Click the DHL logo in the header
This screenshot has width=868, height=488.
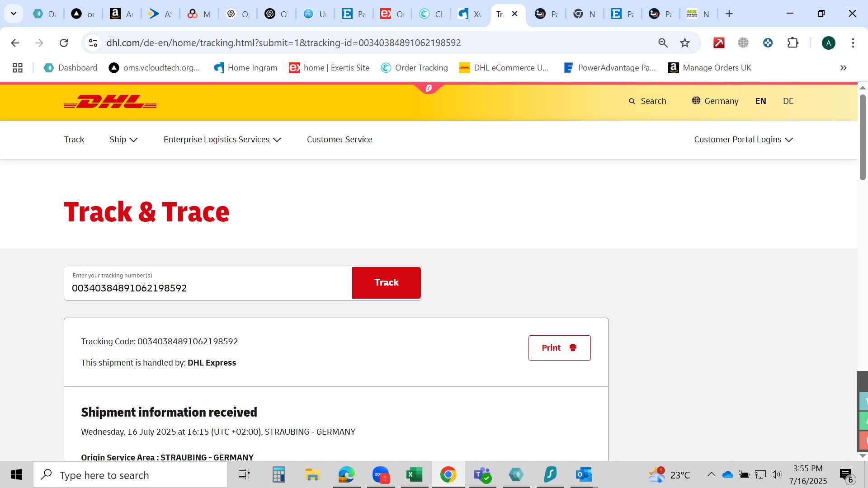(x=110, y=102)
